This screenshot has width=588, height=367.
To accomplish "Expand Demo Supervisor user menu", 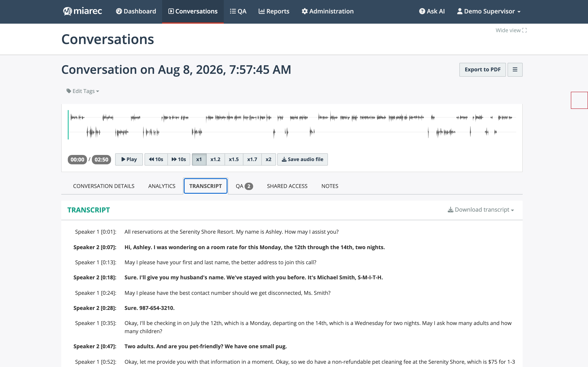I will [x=489, y=11].
